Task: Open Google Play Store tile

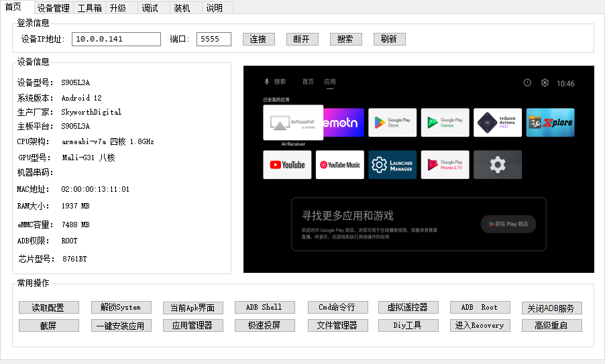Action: coord(392,123)
